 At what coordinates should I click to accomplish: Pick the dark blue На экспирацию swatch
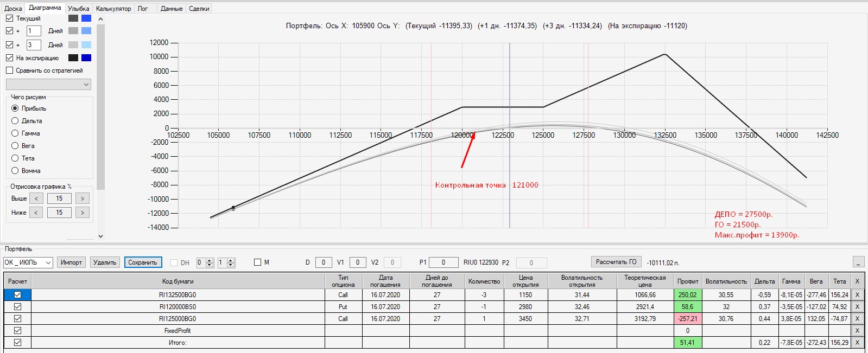pyautogui.click(x=86, y=57)
